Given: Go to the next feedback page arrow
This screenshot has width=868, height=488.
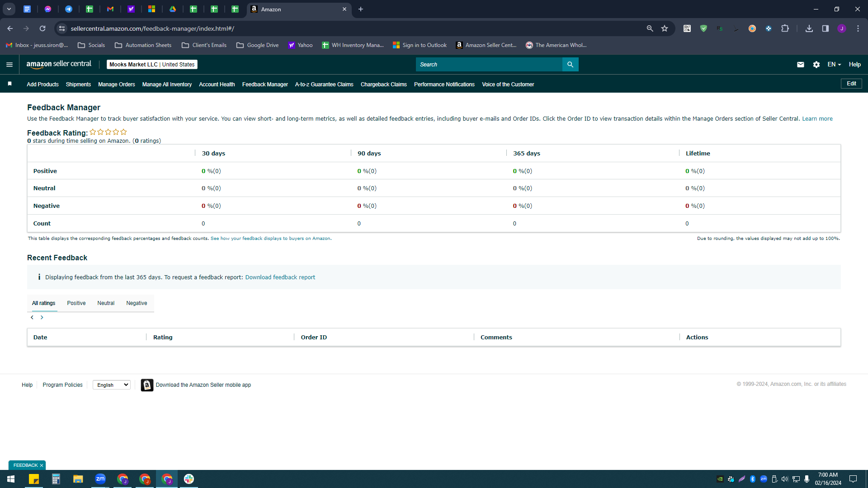Looking at the screenshot, I should coord(42,318).
